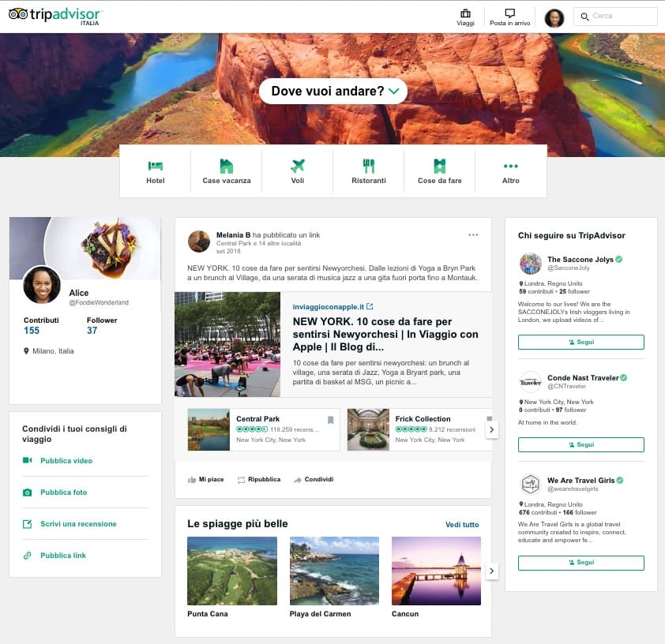Click the magnifier search icon

pos(584,17)
